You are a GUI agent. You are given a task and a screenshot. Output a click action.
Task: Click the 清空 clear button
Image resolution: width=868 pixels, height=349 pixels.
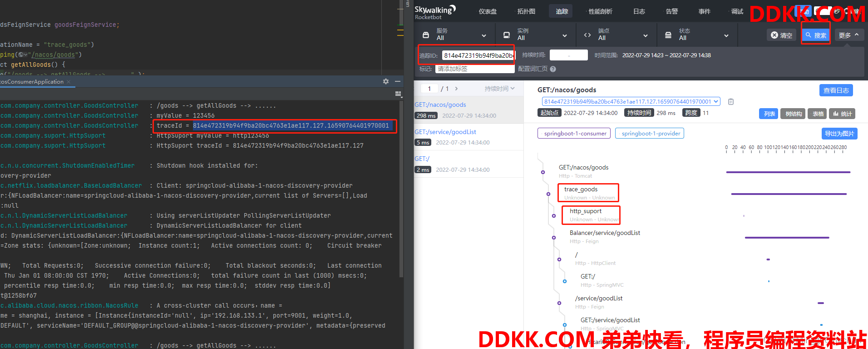coord(781,35)
